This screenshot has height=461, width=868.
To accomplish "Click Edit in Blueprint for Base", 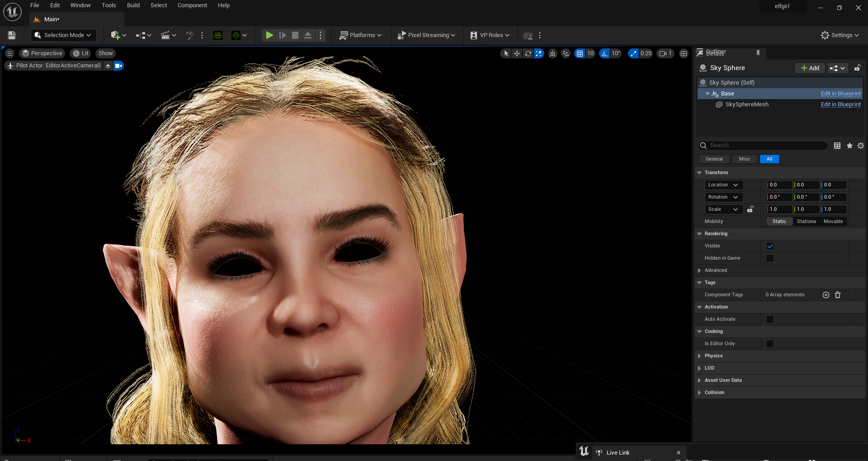I will click(x=840, y=94).
